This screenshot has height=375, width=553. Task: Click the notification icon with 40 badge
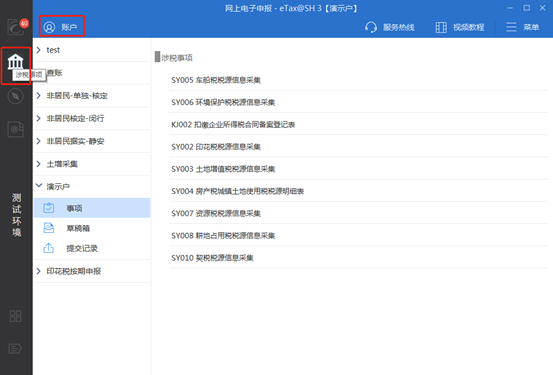pos(16,26)
